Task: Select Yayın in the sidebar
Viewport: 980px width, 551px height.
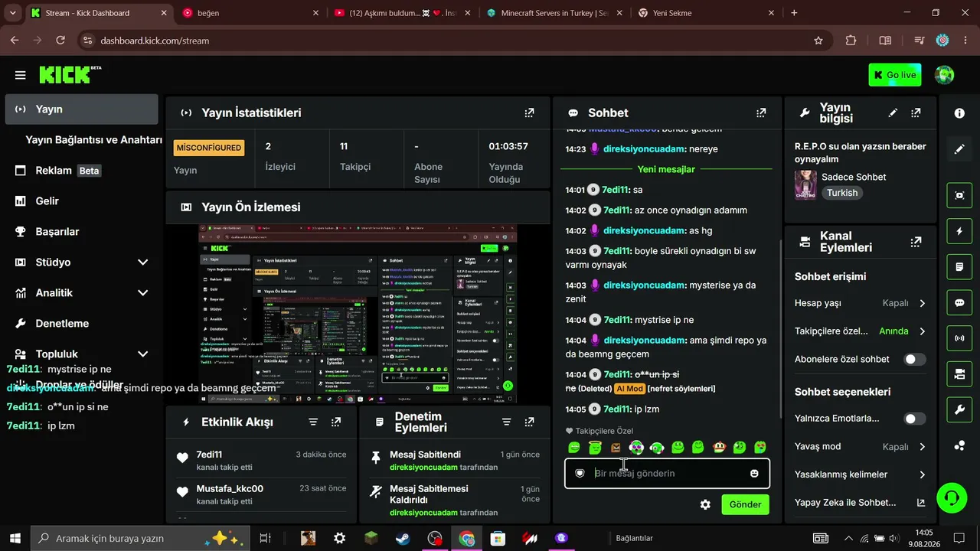Action: 82,109
